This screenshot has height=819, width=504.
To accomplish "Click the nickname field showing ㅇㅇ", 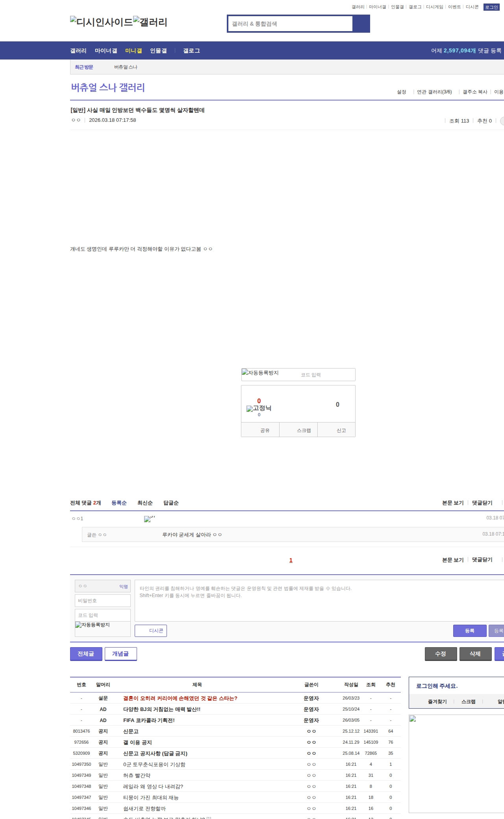I will 103,586.
